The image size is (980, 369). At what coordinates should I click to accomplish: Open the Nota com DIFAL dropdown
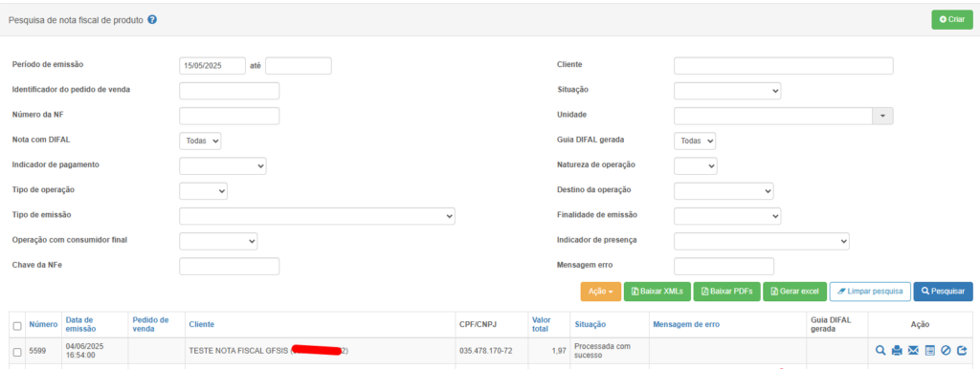[x=200, y=141]
